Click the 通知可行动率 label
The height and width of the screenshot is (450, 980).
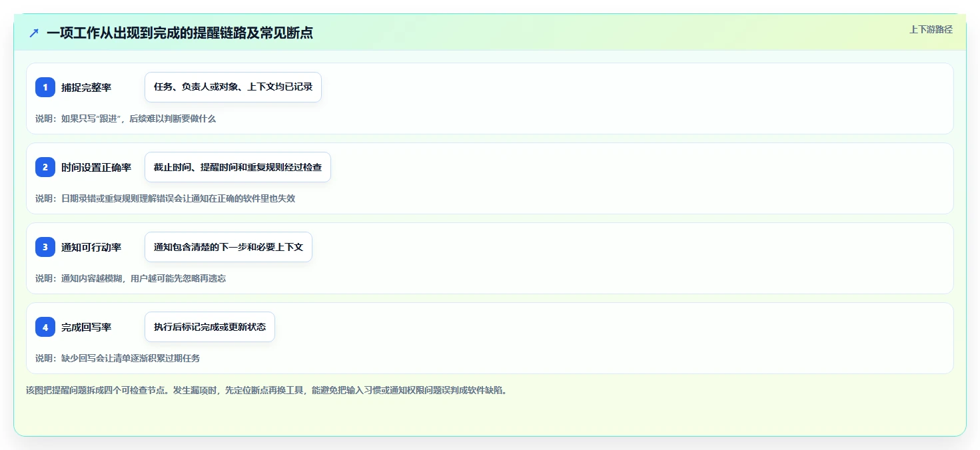91,247
